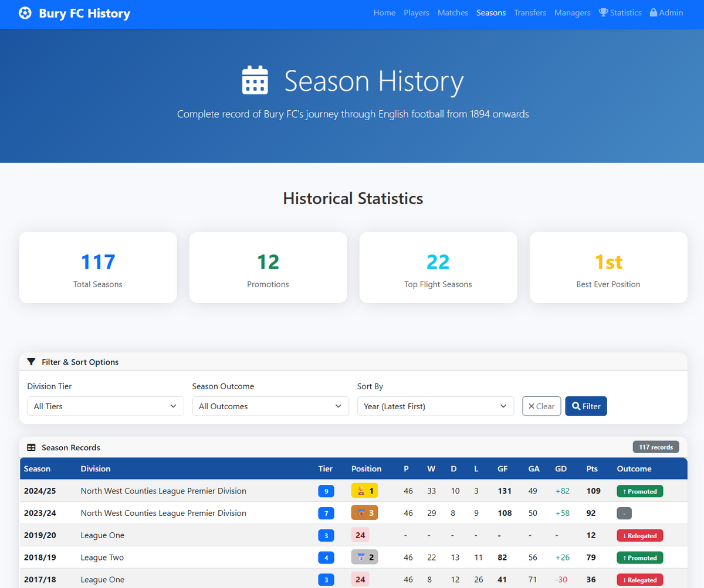Click the silver medal position 2 badge
The height and width of the screenshot is (588, 704).
(x=364, y=558)
